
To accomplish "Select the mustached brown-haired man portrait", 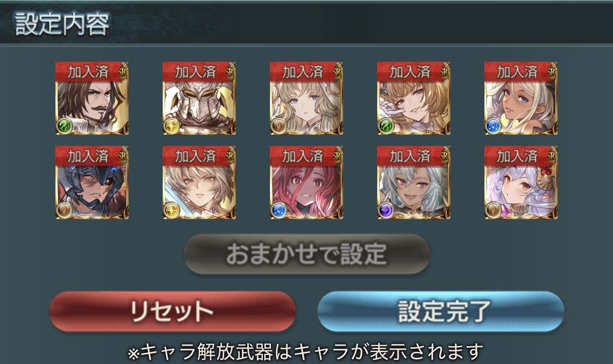I will (92, 98).
